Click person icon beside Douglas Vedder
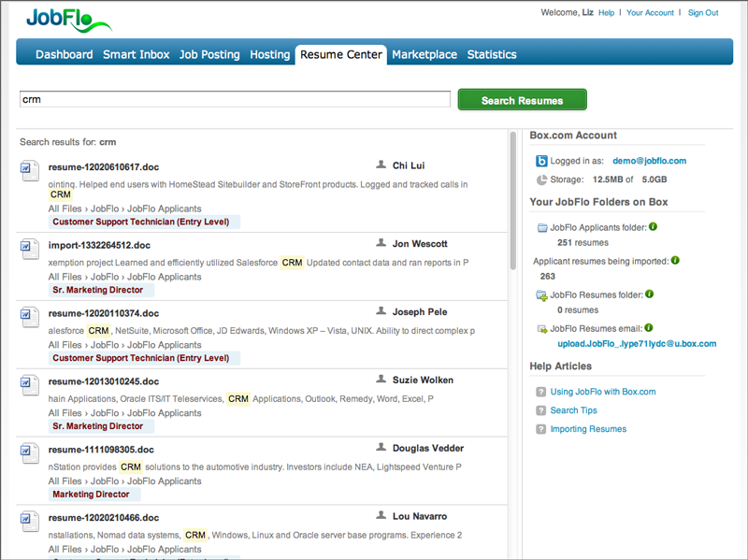 click(x=381, y=448)
